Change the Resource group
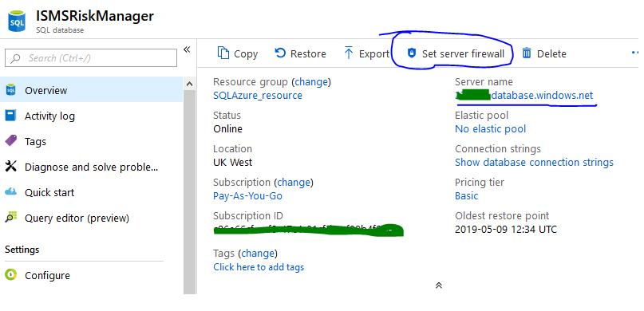 (311, 81)
